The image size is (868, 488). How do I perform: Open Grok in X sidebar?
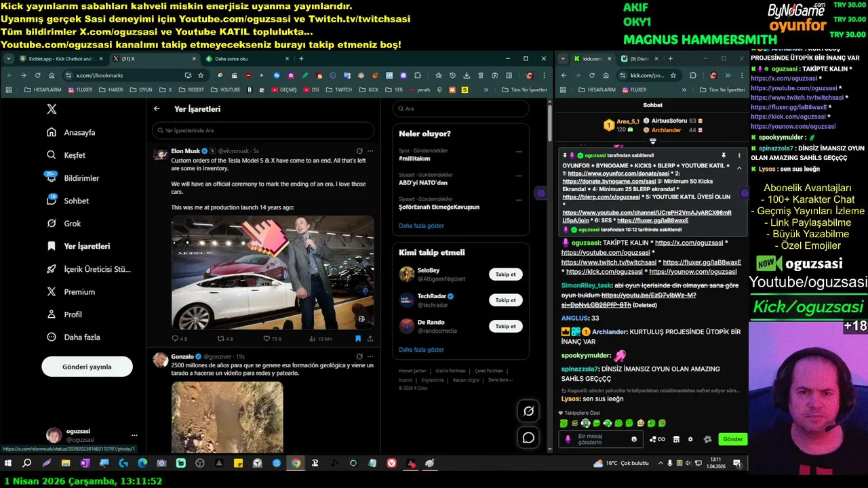[x=64, y=223]
